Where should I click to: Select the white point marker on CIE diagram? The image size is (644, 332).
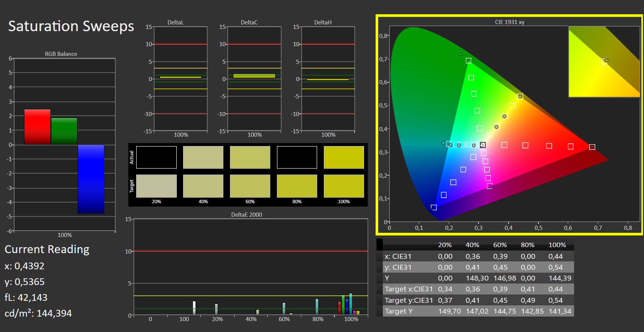483,145
